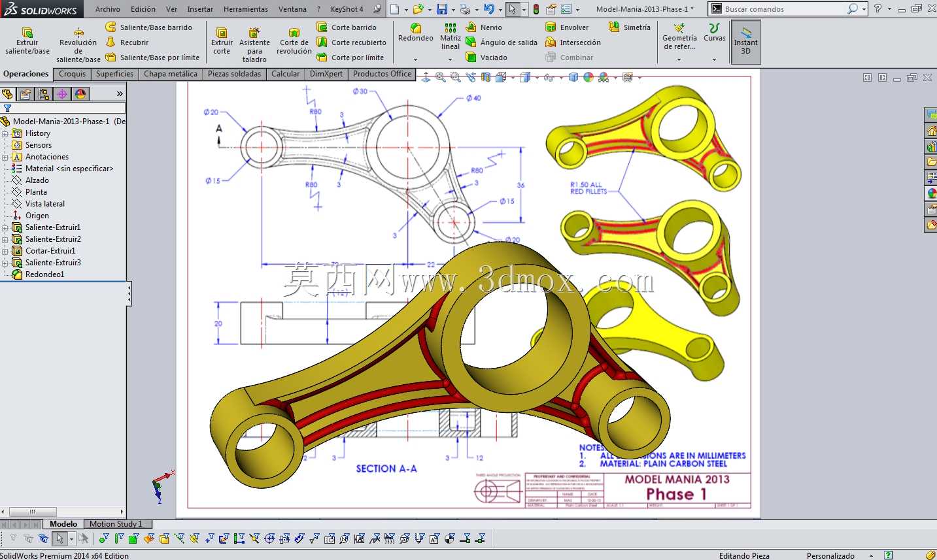Image resolution: width=937 pixels, height=560 pixels.
Task: Open the ConfigurationManager tab icon
Action: [44, 94]
